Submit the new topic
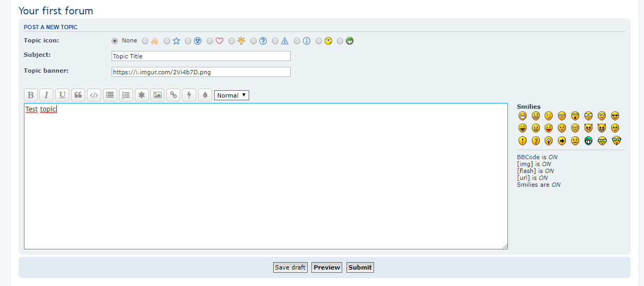The height and width of the screenshot is (286, 644). 360,267
